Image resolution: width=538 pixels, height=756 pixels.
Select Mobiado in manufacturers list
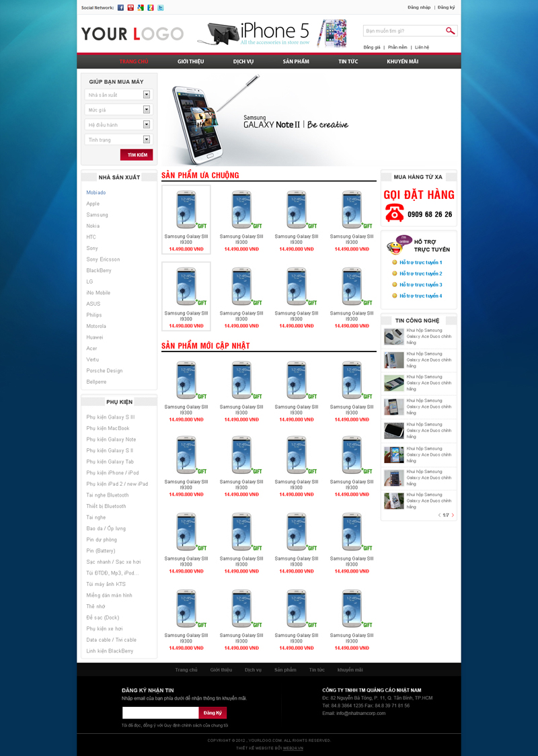(96, 192)
